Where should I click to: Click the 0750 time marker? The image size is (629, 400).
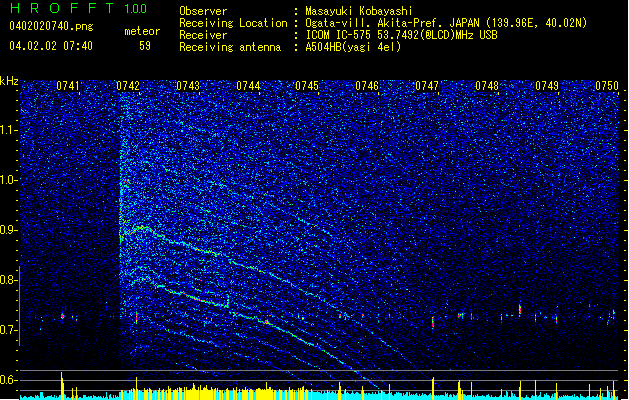[607, 86]
